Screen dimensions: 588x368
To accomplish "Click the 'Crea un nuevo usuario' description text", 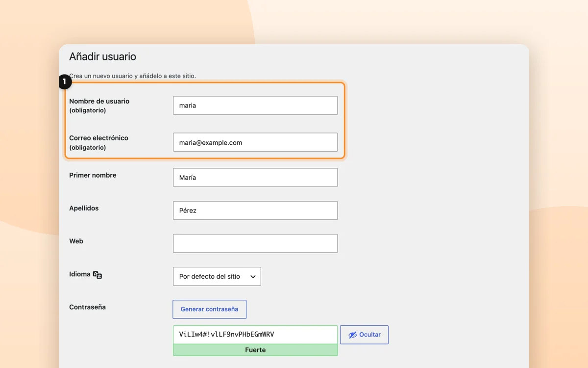I will pos(132,76).
